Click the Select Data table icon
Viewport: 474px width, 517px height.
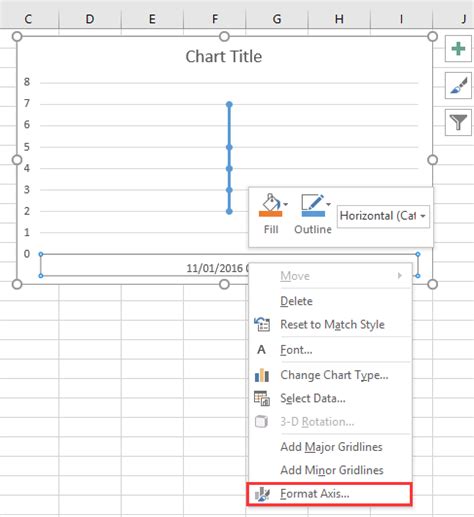tap(262, 398)
